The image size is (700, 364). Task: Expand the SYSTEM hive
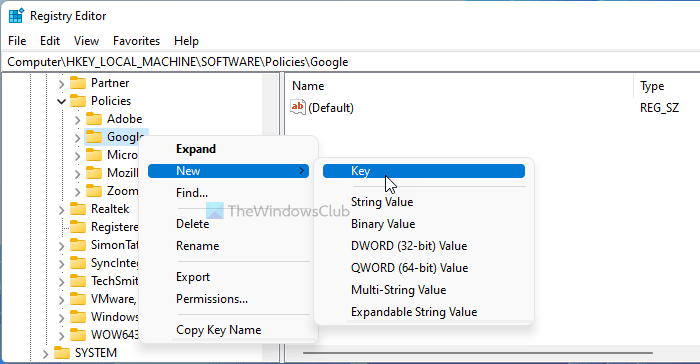pos(45,354)
